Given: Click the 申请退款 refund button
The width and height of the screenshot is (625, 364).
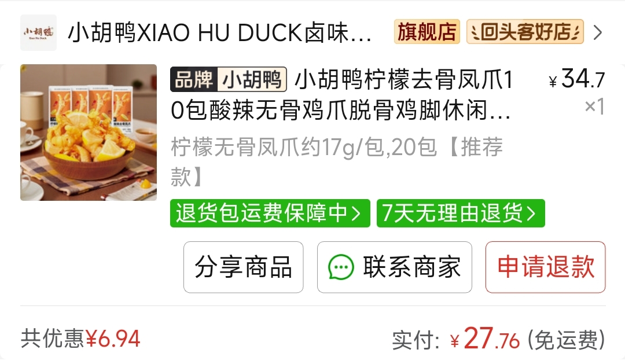Looking at the screenshot, I should point(545,267).
